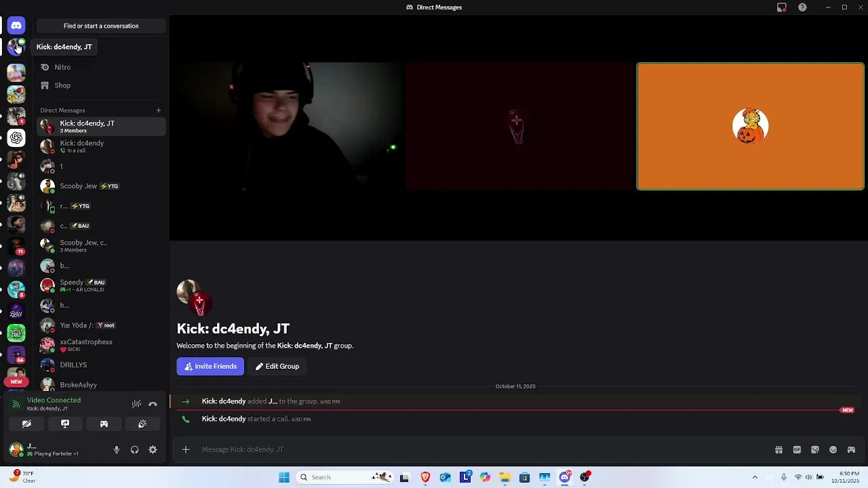
Task: Click the Invite Friends button
Action: click(x=210, y=366)
